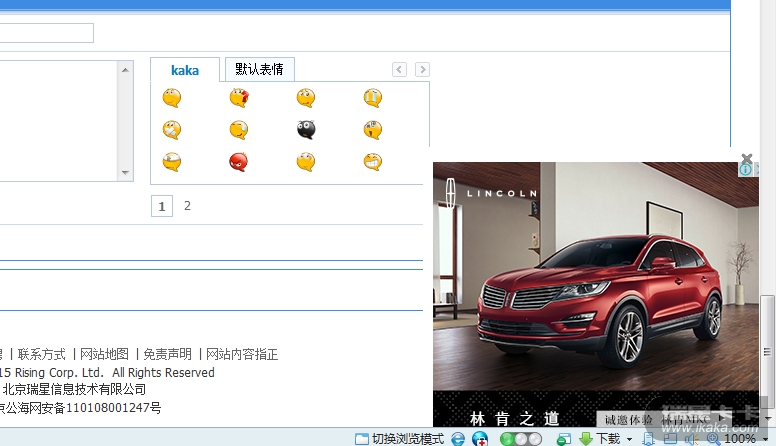This screenshot has width=776, height=446.
Task: Go to next emoticon tab set
Action: pos(422,69)
